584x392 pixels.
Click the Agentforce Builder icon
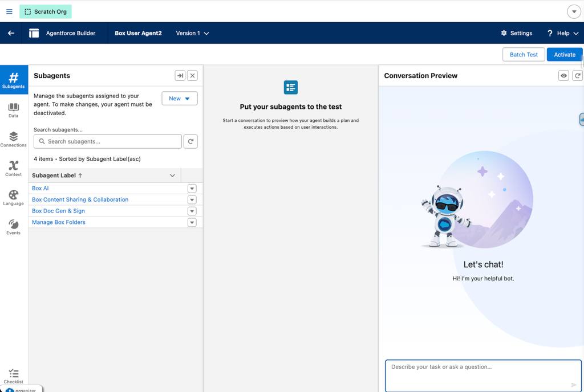coord(34,33)
